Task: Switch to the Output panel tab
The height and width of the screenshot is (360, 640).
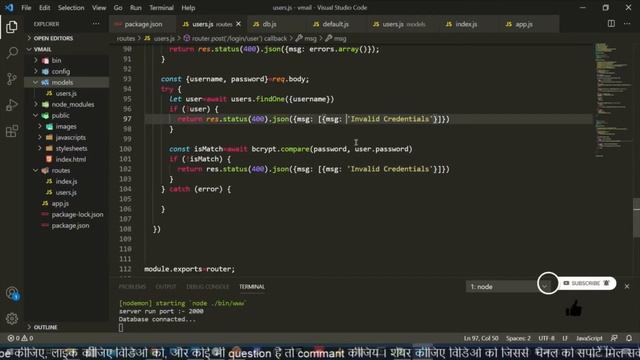Action: point(166,287)
